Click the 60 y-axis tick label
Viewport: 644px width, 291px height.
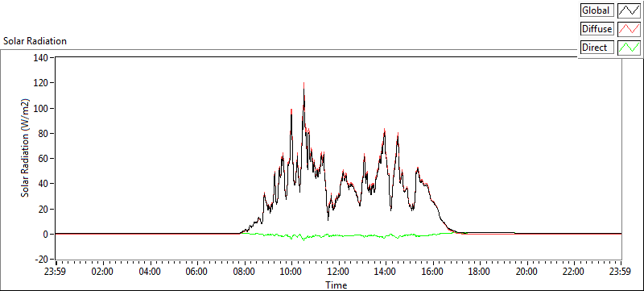tap(43, 159)
